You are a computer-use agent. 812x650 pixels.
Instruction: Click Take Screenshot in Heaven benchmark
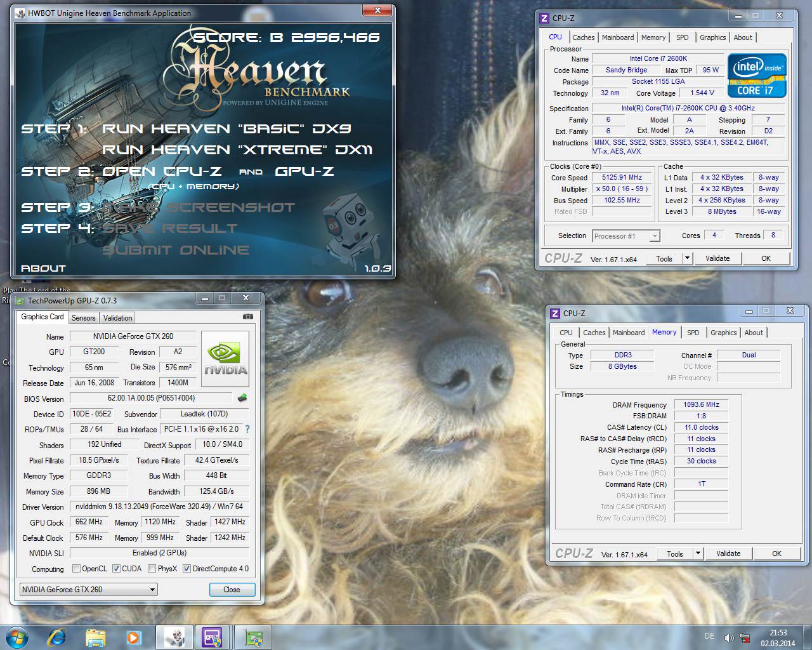pos(199,208)
